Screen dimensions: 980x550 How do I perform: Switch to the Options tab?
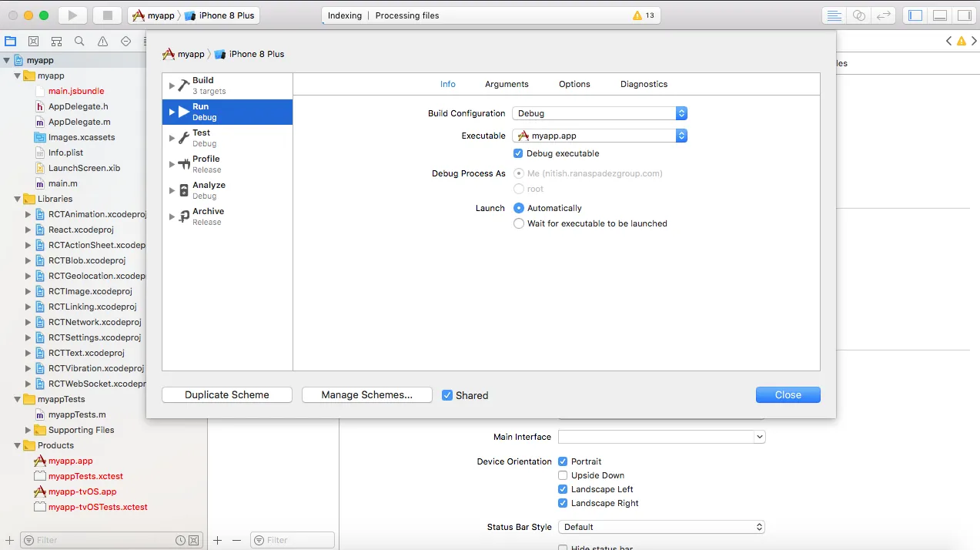[574, 84]
